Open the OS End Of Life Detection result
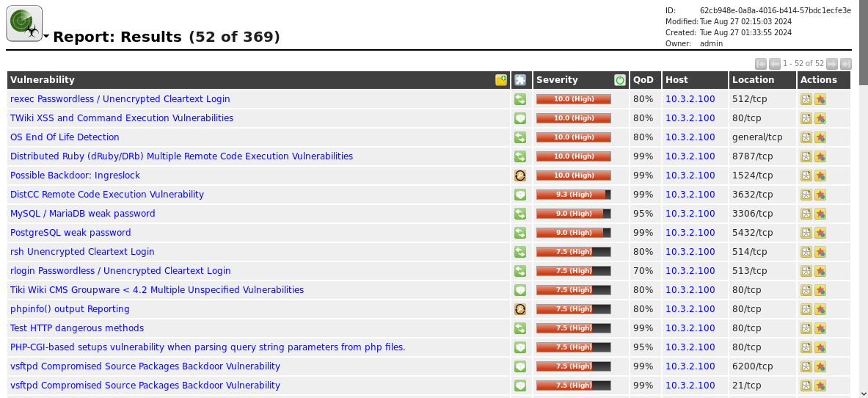The width and height of the screenshot is (868, 398). [x=65, y=137]
